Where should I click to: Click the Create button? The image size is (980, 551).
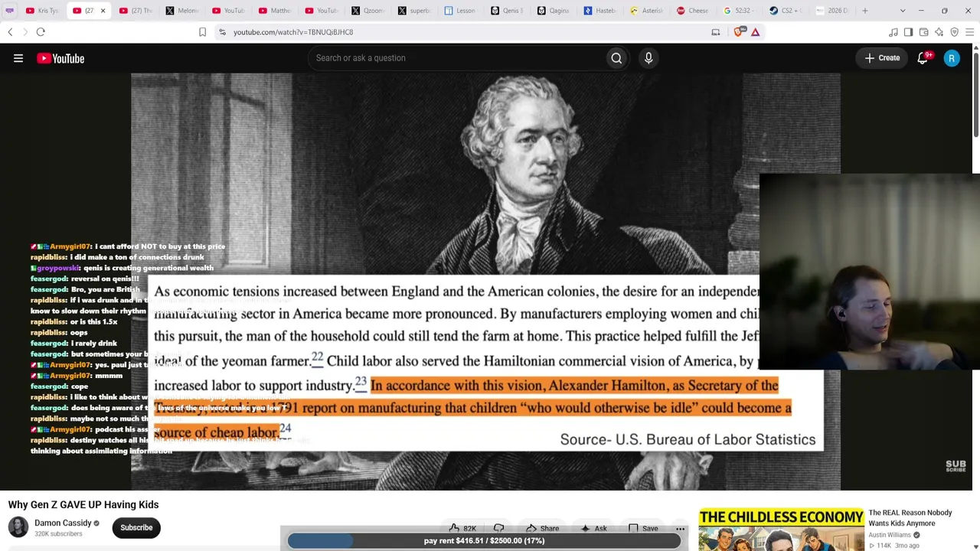882,58
